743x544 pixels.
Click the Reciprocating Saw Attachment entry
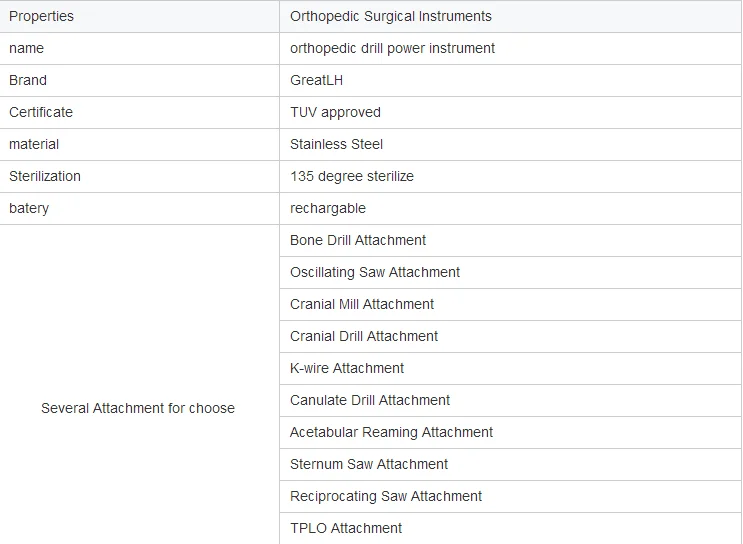tap(386, 496)
